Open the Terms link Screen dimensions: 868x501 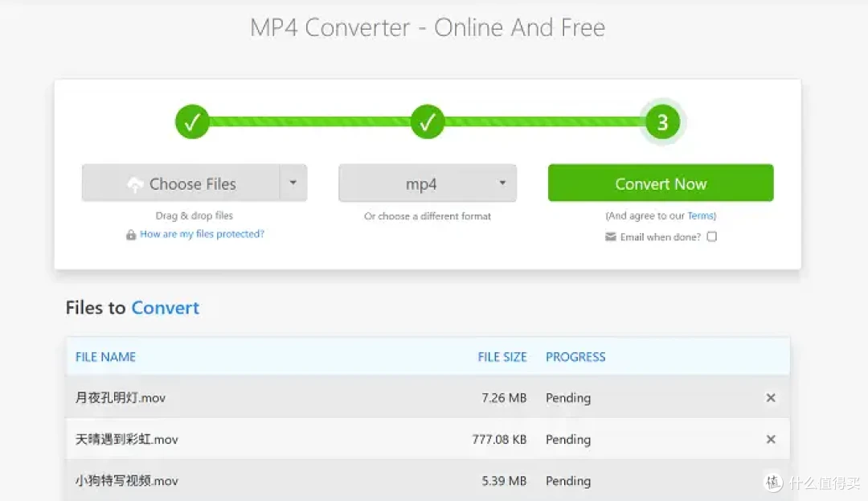[701, 216]
